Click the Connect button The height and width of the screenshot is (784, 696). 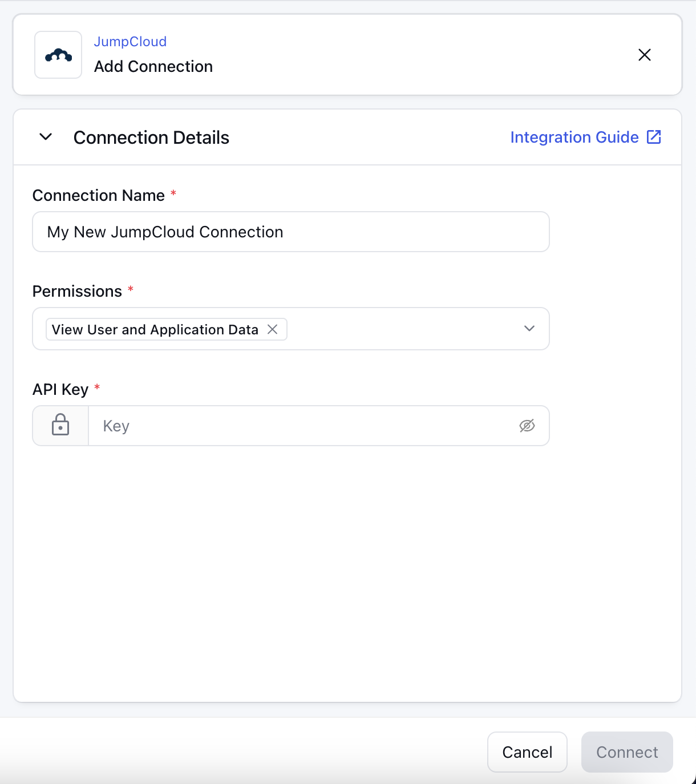(627, 752)
